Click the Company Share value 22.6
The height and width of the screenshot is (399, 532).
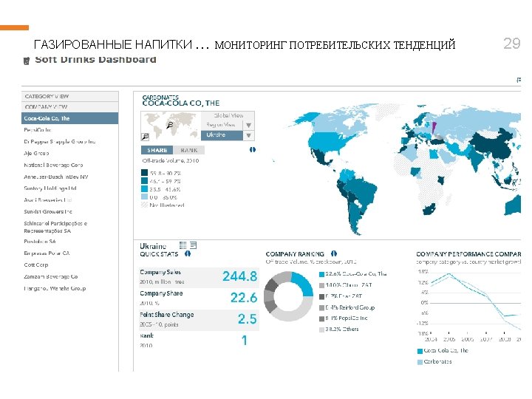[x=244, y=298]
